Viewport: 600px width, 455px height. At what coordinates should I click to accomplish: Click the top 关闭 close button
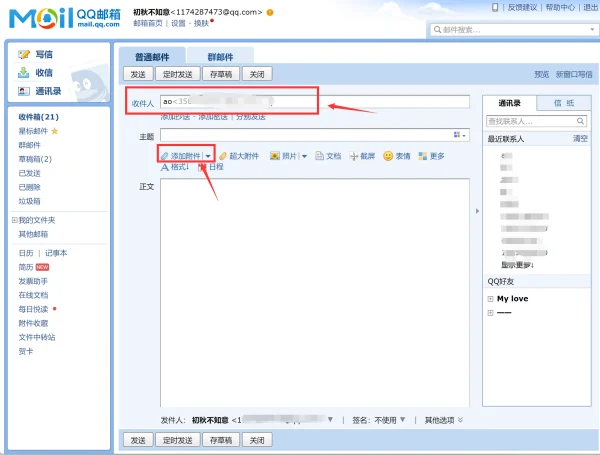pos(257,74)
